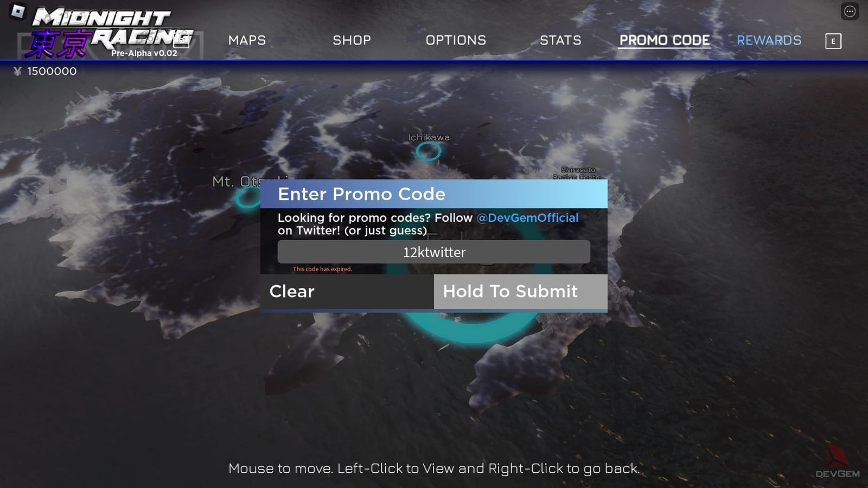Screen dimensions: 868x488
Task: Open the REWARDS tab
Action: tap(769, 40)
